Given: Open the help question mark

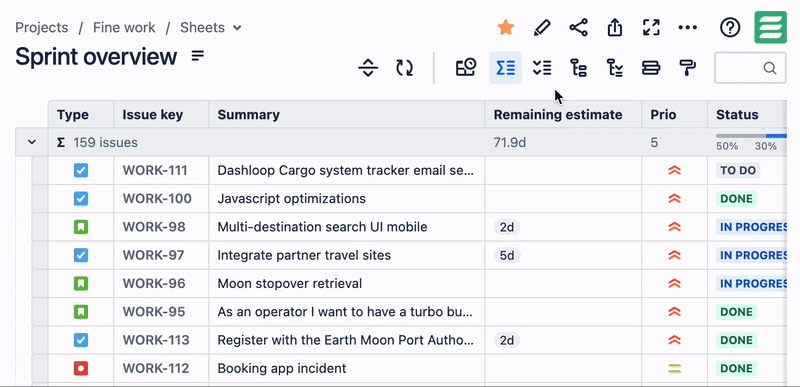Looking at the screenshot, I should pyautogui.click(x=730, y=28).
